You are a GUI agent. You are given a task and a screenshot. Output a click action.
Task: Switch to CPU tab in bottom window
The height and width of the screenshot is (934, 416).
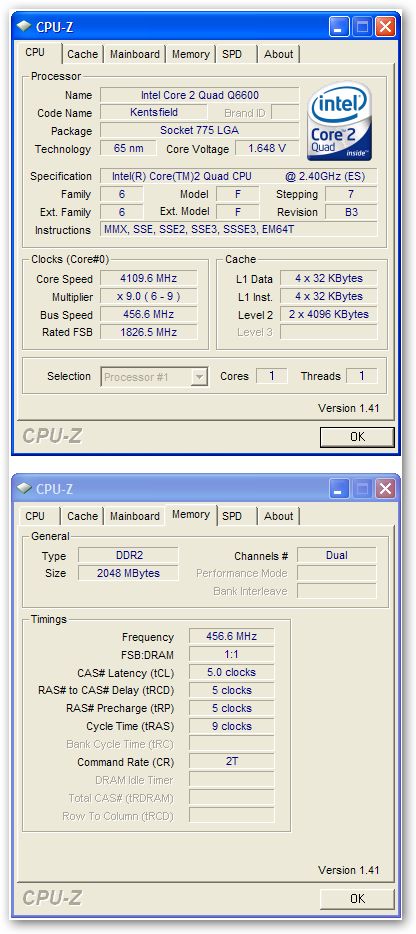click(x=35, y=516)
